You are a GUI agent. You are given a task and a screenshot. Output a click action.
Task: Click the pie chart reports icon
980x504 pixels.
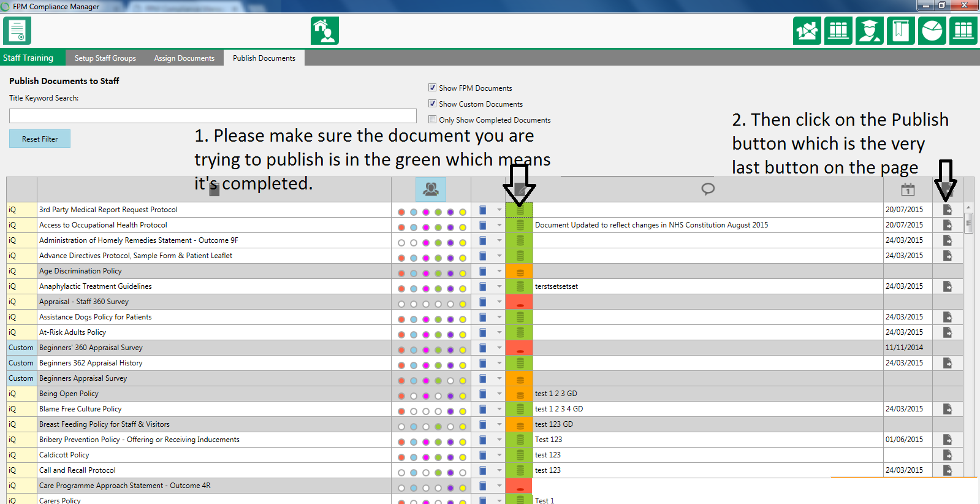(x=932, y=31)
